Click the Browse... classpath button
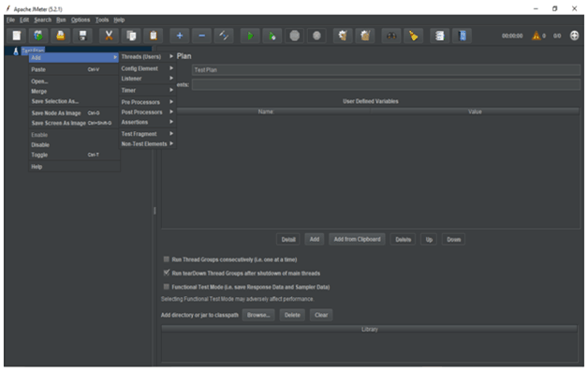Viewport: 588px width, 371px height. tap(258, 315)
